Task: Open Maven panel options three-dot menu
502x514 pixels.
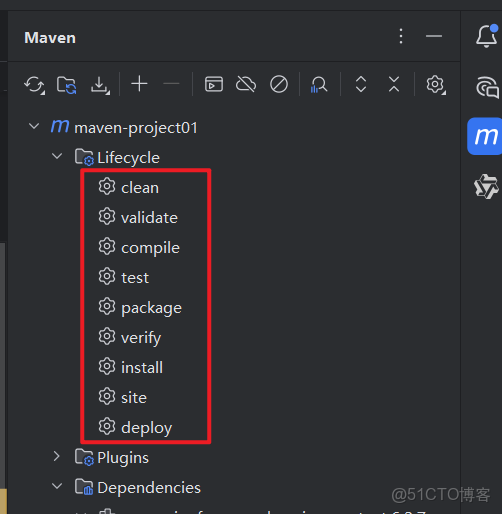Action: point(401,36)
